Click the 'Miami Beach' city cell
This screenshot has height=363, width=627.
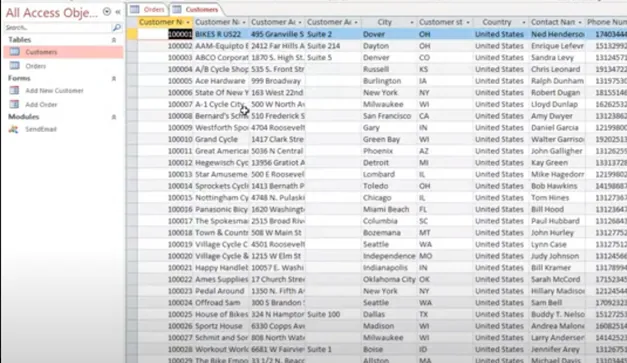[389, 209]
